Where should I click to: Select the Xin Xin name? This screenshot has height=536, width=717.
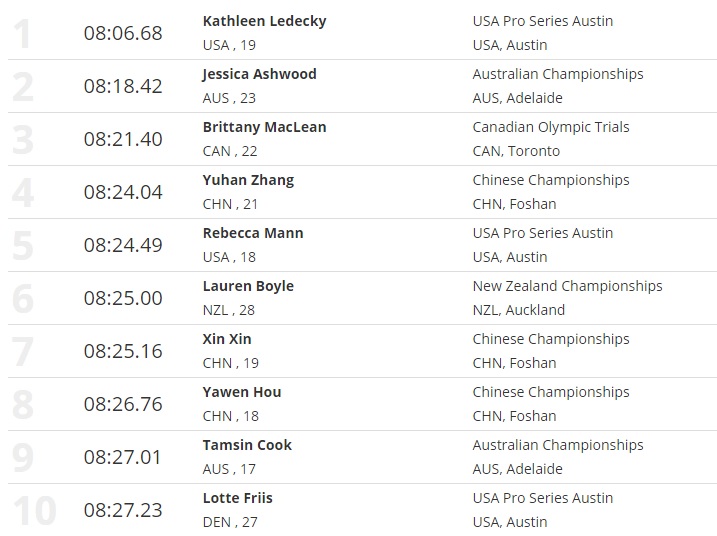227,339
